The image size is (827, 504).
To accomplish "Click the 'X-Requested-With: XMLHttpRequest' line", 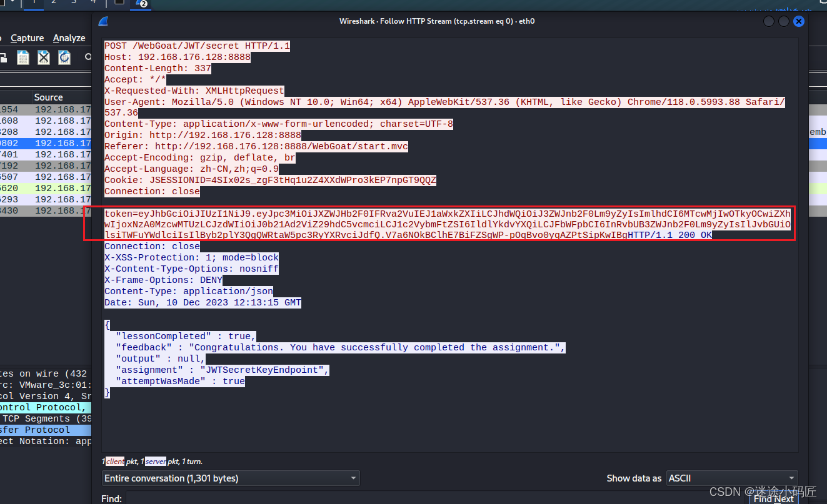I will tap(194, 91).
